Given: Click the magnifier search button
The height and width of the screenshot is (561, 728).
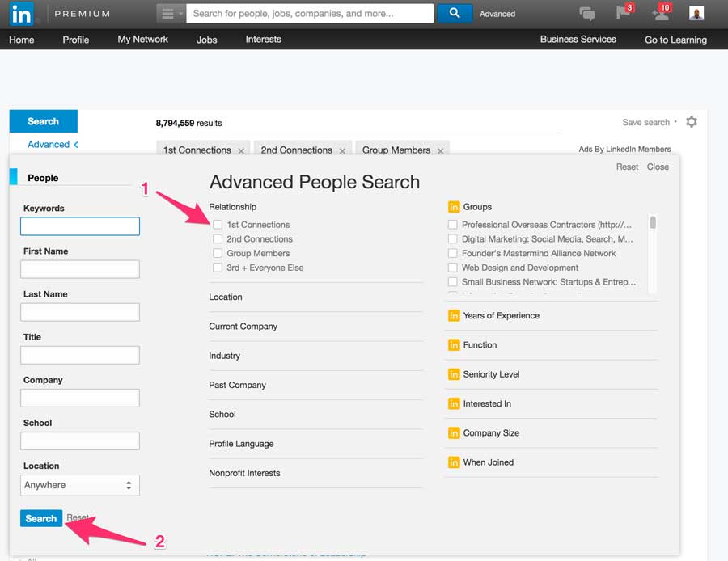Looking at the screenshot, I should (x=455, y=14).
